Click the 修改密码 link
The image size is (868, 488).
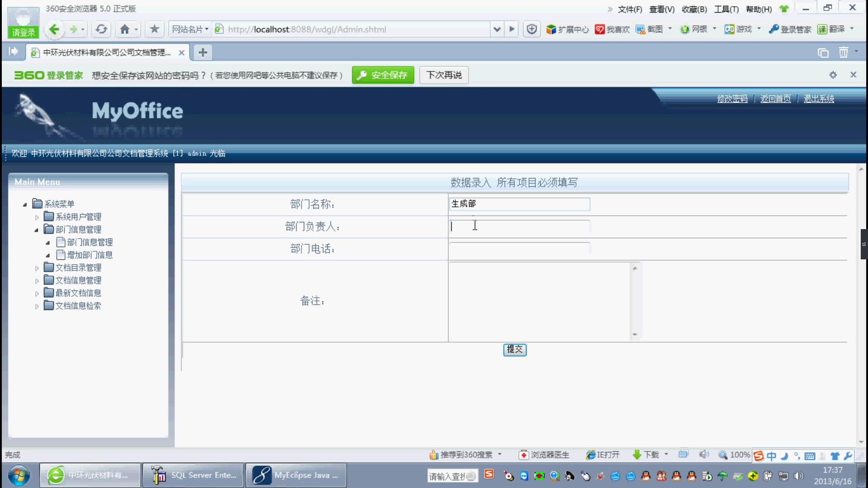[x=732, y=99]
